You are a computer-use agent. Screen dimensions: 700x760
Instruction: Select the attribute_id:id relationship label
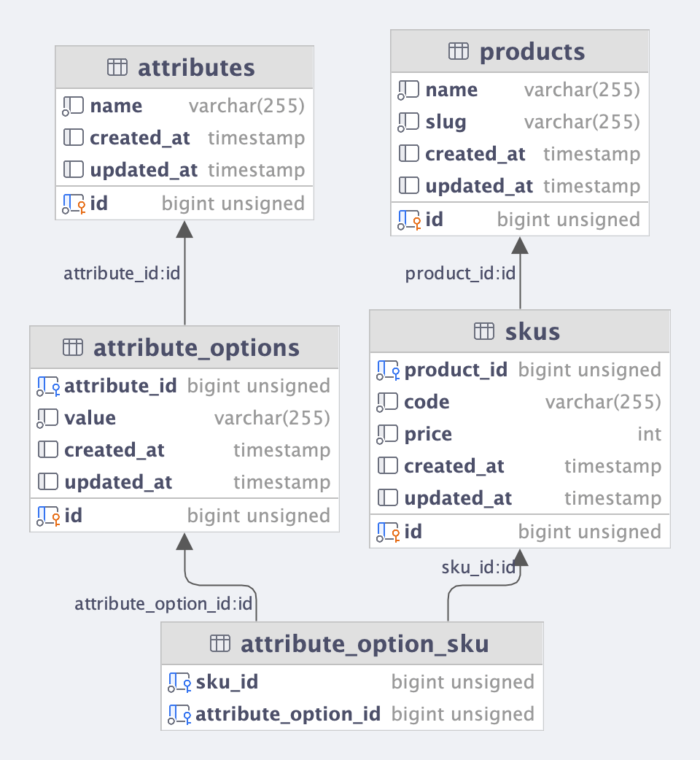[x=122, y=274]
